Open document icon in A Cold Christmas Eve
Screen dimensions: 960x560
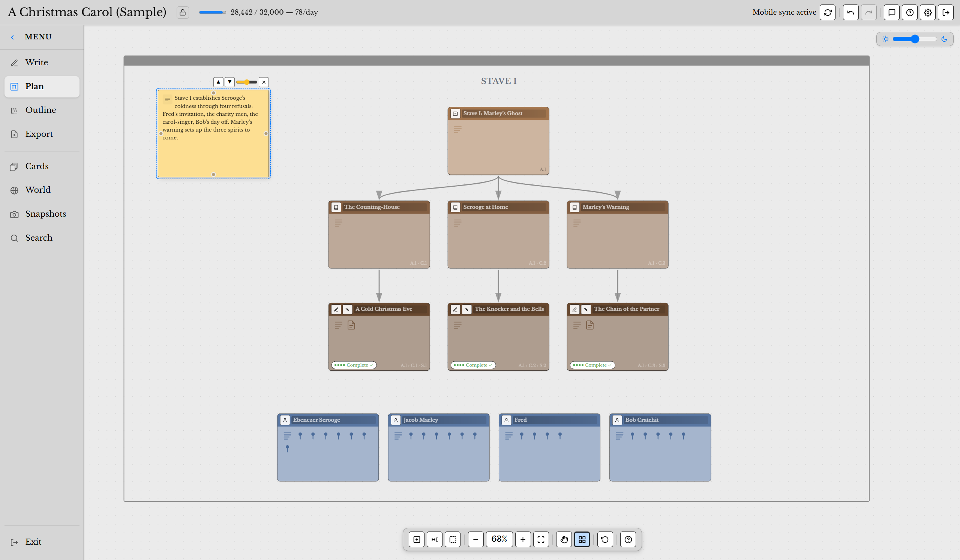(351, 325)
